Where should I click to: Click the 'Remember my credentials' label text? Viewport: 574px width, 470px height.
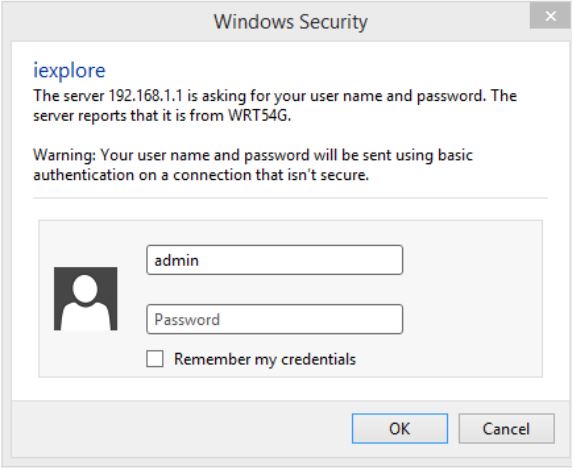tap(265, 359)
